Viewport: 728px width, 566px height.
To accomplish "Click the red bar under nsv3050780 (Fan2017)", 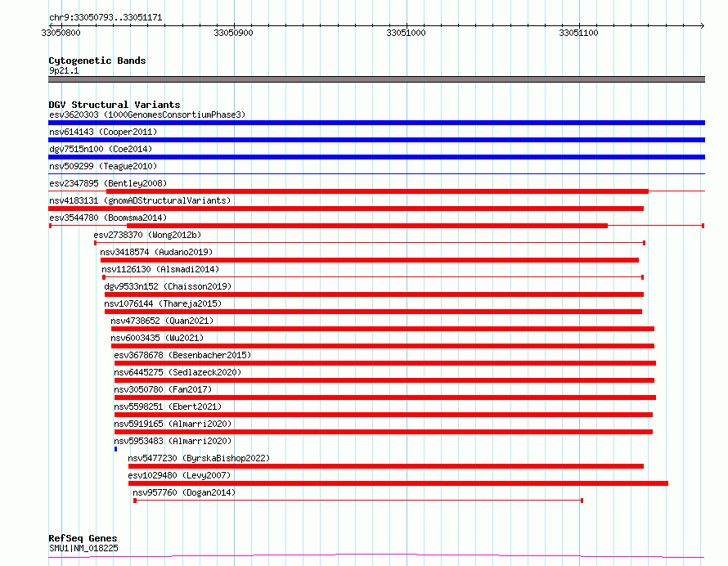I will pos(385,398).
